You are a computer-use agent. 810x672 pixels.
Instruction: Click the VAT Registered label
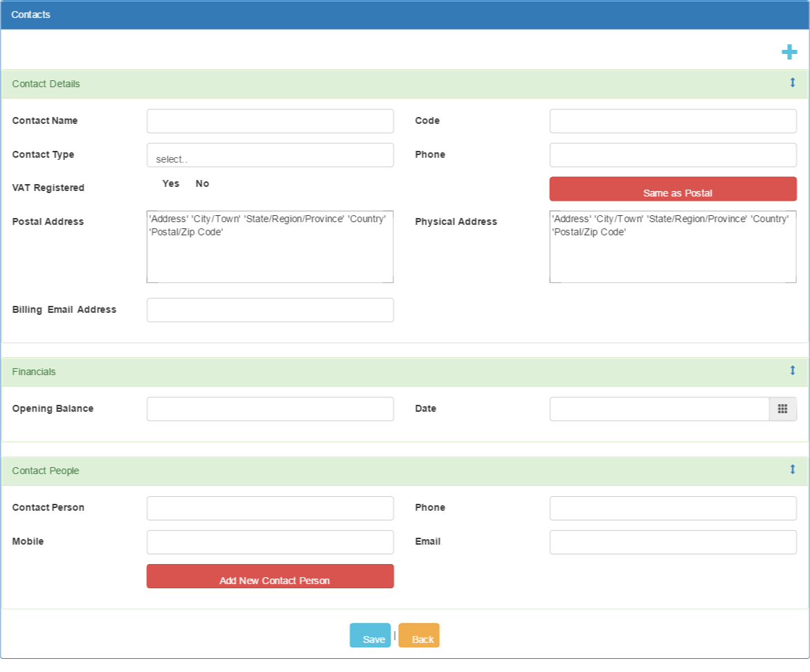click(x=48, y=188)
